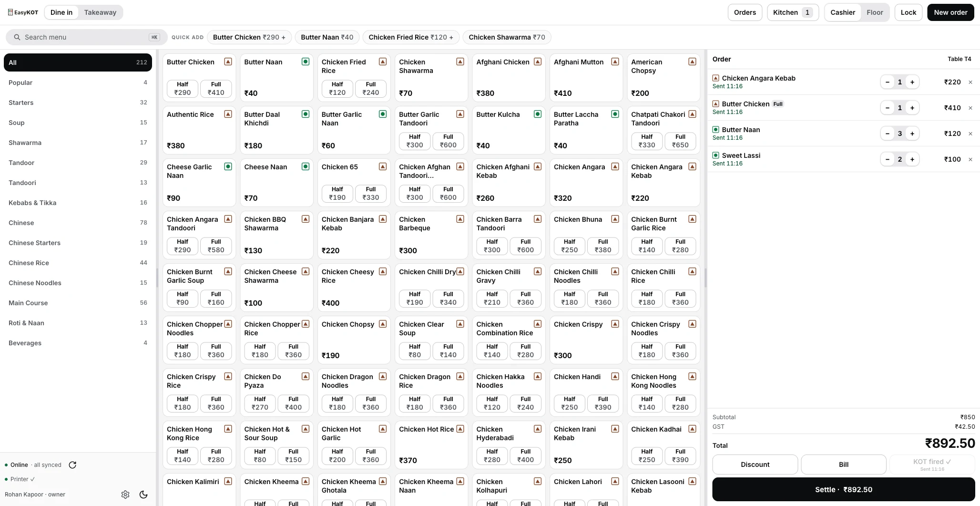
Task: Open the Popular category
Action: 78,83
